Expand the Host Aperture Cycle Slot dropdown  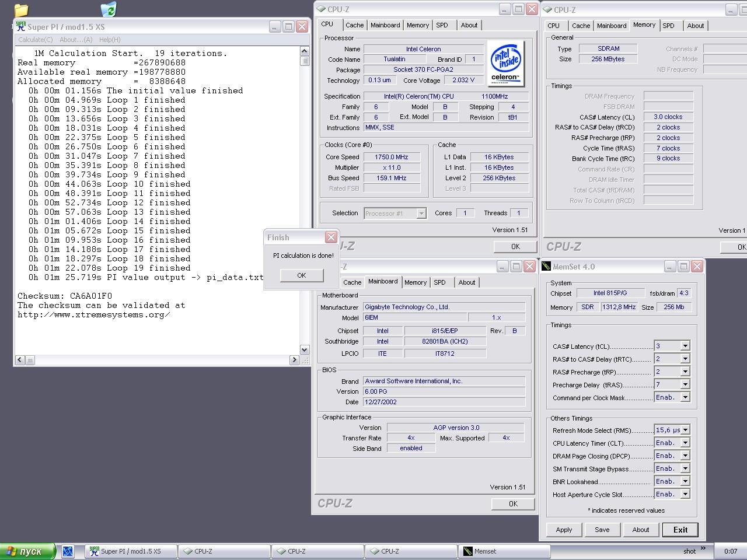tap(685, 494)
